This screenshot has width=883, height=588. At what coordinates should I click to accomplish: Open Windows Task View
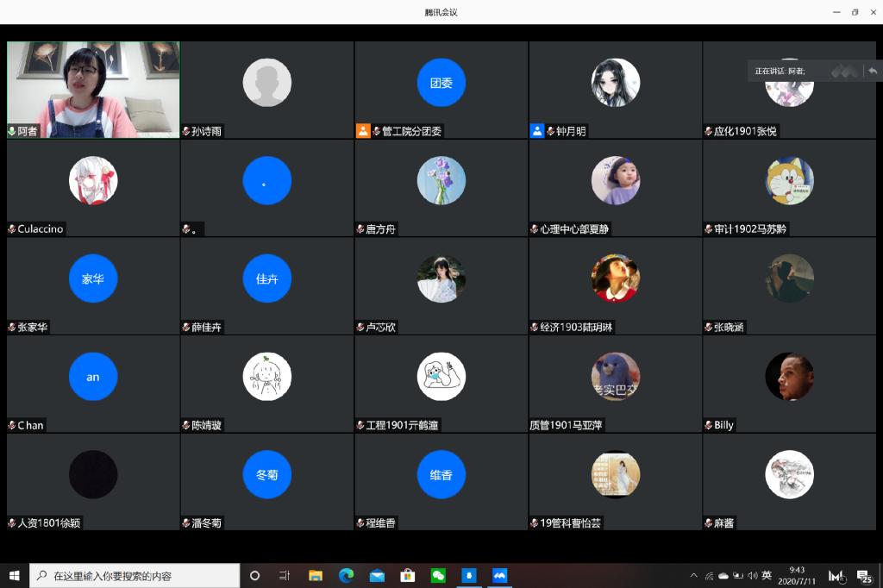(285, 575)
